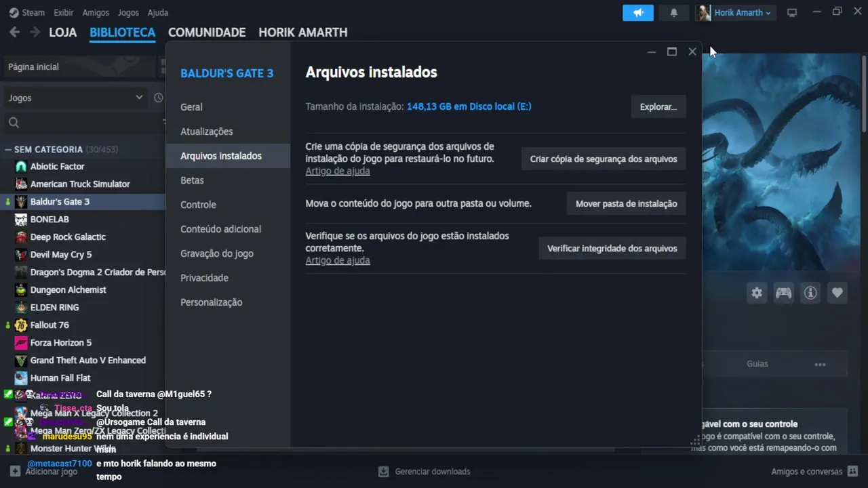Open the Guias tab on game page
Screen dimensions: 868x488
point(757,364)
